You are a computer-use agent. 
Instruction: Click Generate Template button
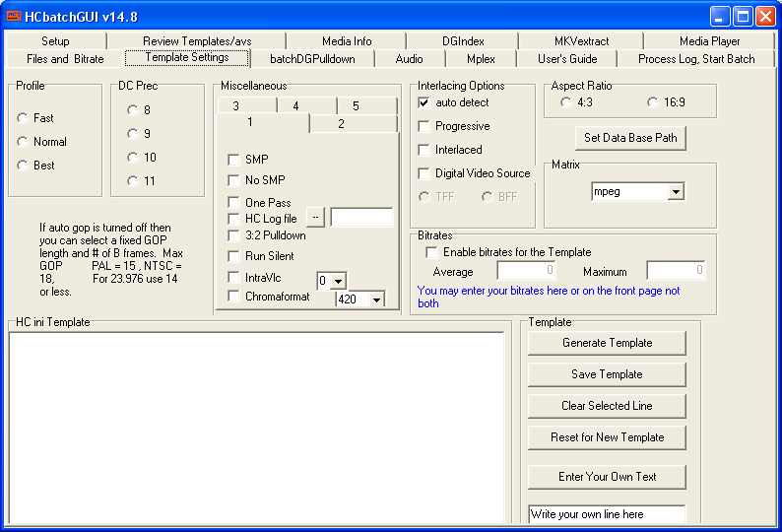pyautogui.click(x=607, y=344)
